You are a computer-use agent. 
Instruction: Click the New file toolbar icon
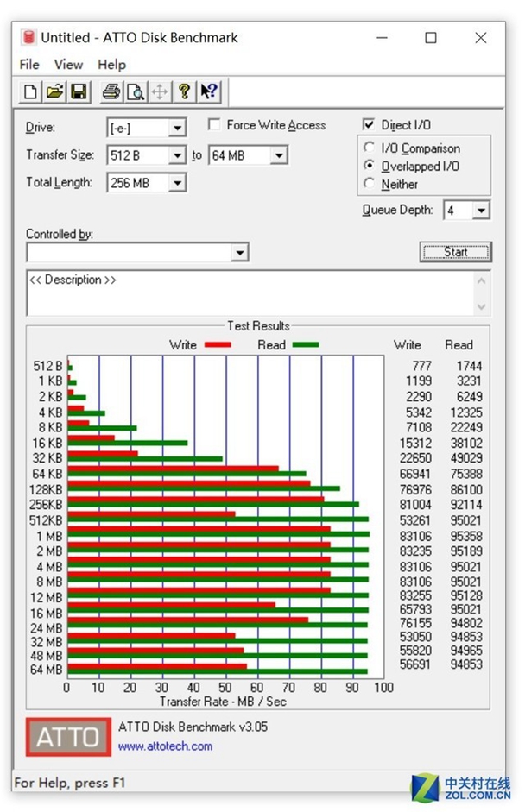coord(30,91)
